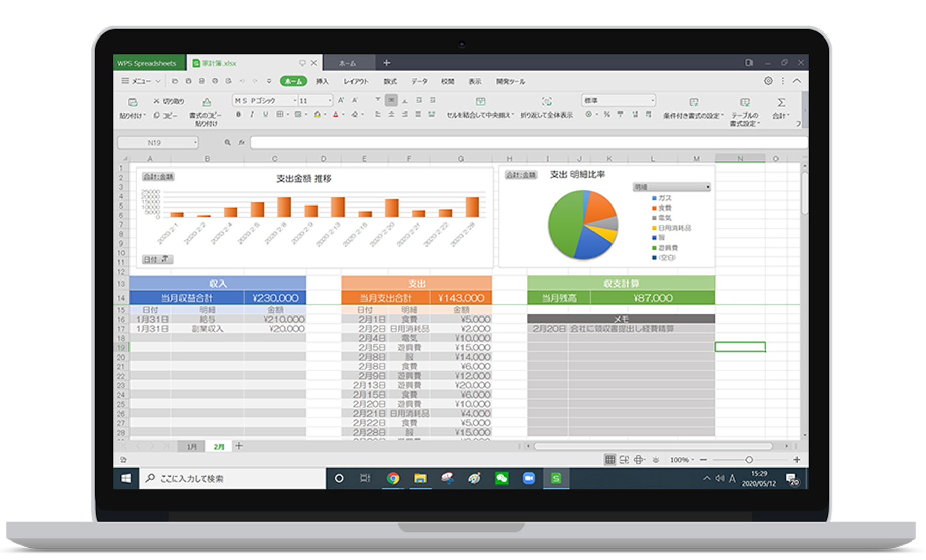Click the clear formatting eraser icon

tap(355, 115)
